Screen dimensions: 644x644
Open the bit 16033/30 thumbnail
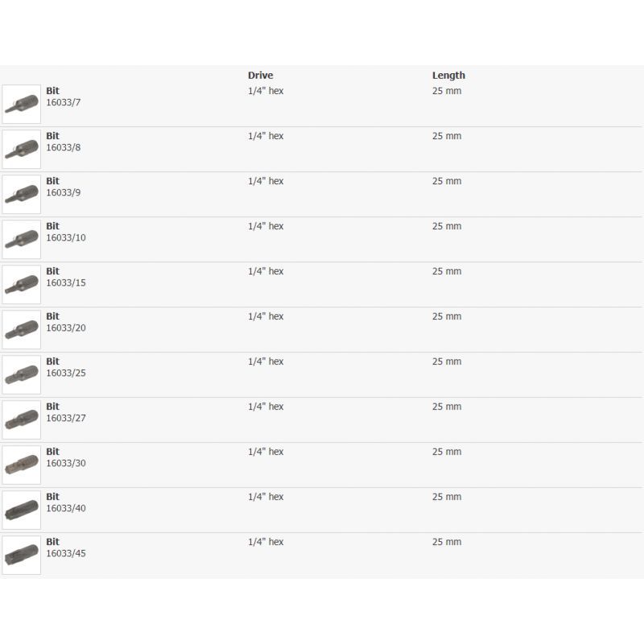21,465
